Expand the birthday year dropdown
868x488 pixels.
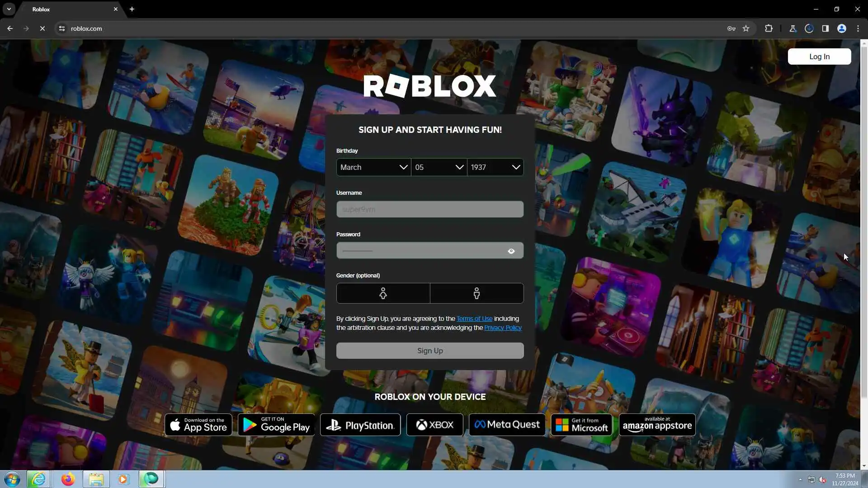495,167
